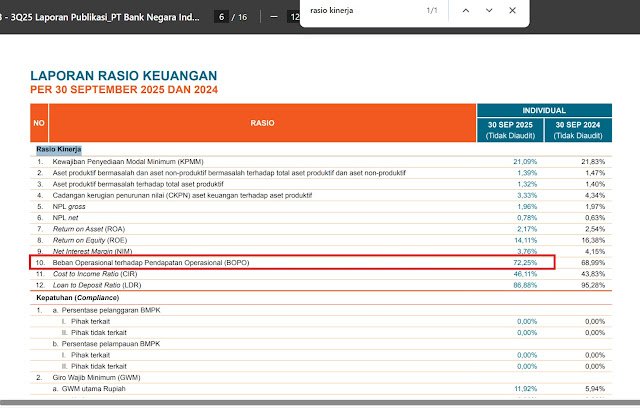Select the 30 SEP 2024 column header
The image size is (640, 408).
[x=577, y=129]
